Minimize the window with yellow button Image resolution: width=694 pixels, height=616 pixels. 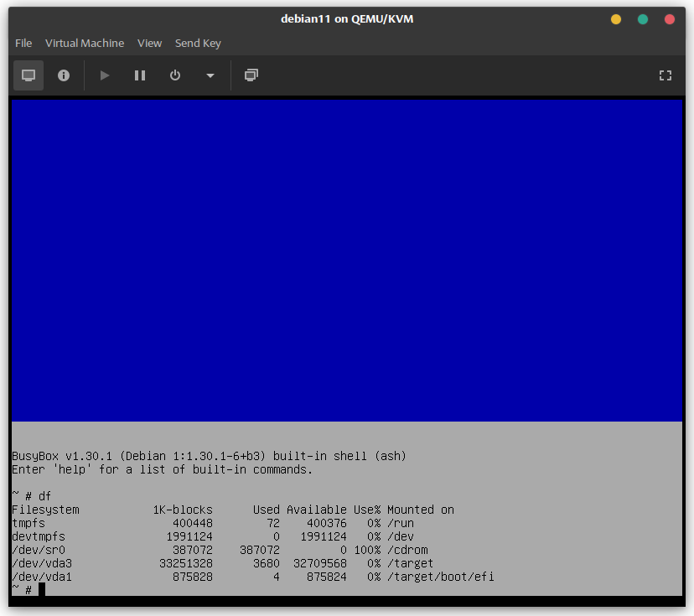[x=616, y=19]
